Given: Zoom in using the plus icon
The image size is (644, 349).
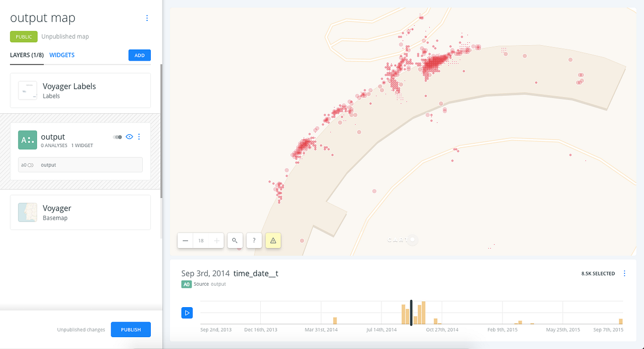Looking at the screenshot, I should point(216,240).
